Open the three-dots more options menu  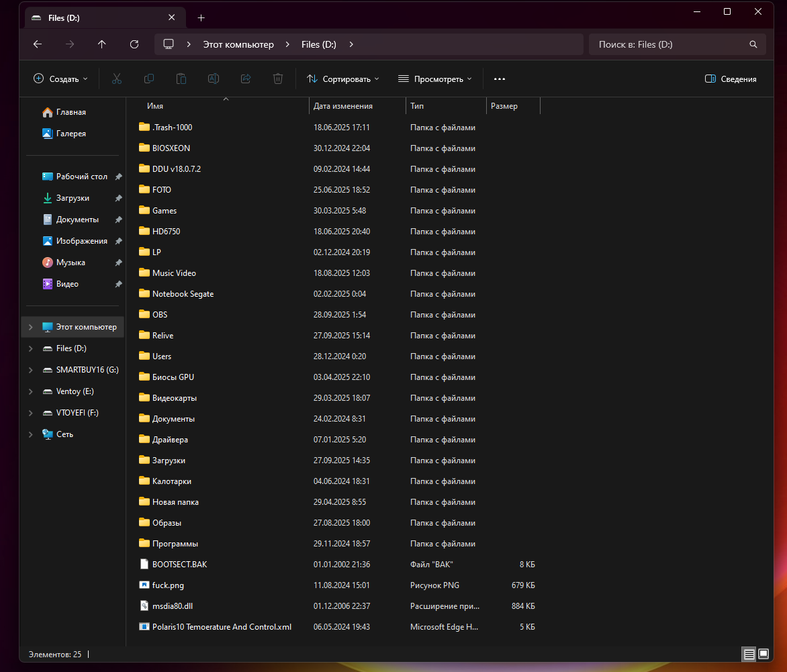(x=499, y=79)
